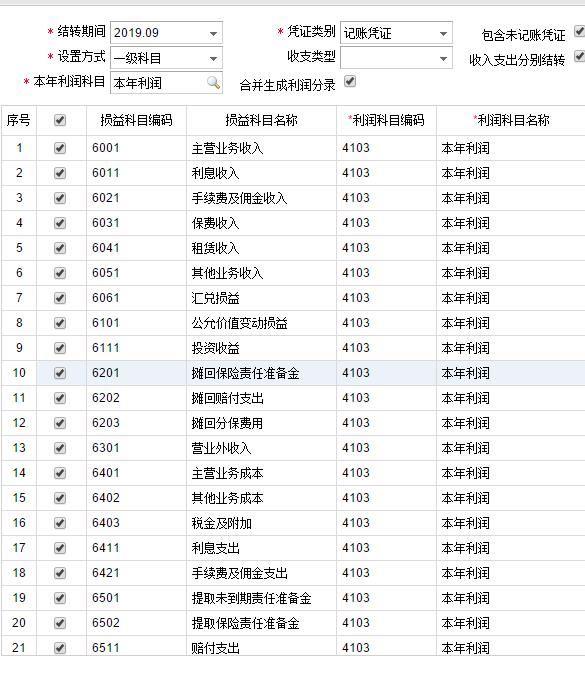
Task: Uncheck the row 1 主营业务收入 checkbox
Action: [x=60, y=148]
